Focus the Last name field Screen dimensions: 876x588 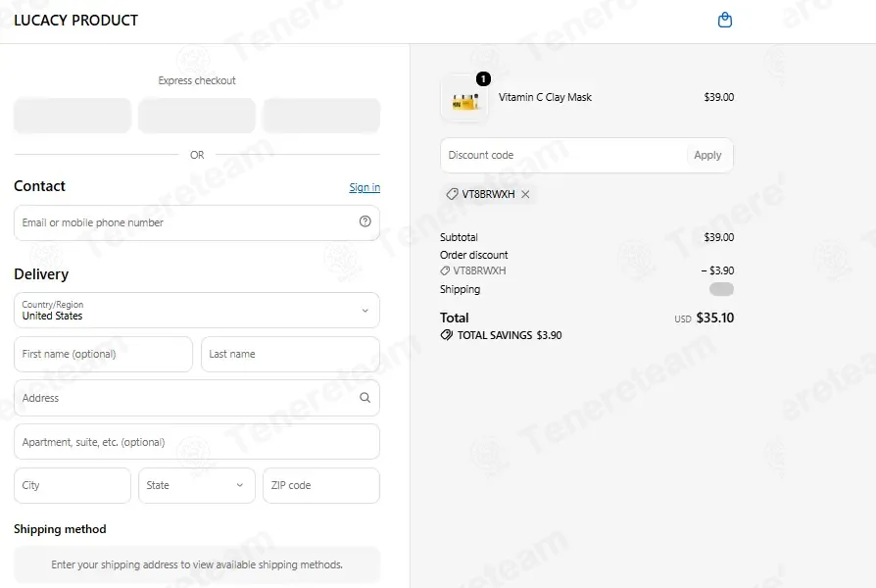[290, 354]
